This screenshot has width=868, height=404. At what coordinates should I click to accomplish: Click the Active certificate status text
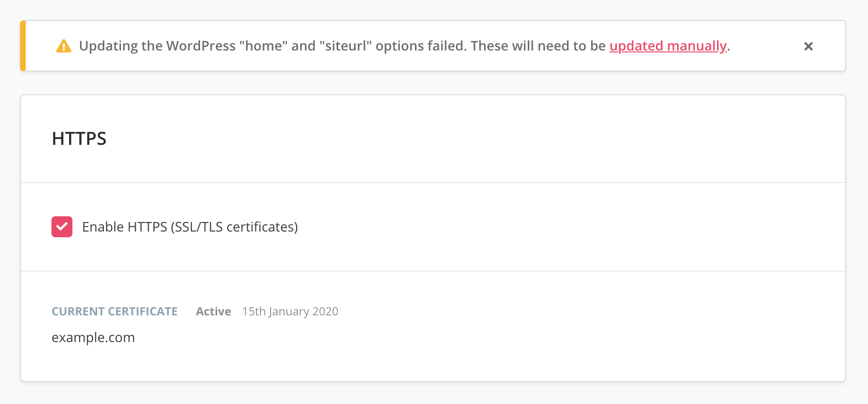[x=213, y=311]
